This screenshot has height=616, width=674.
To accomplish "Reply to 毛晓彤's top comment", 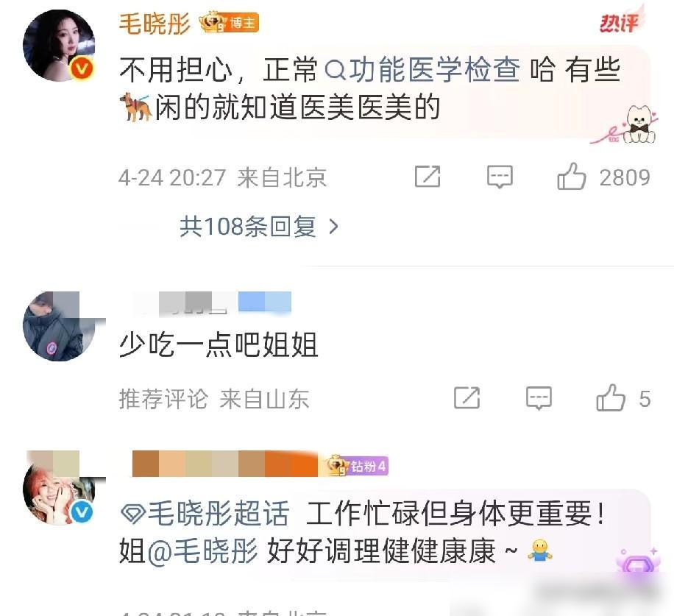I will pyautogui.click(x=500, y=177).
